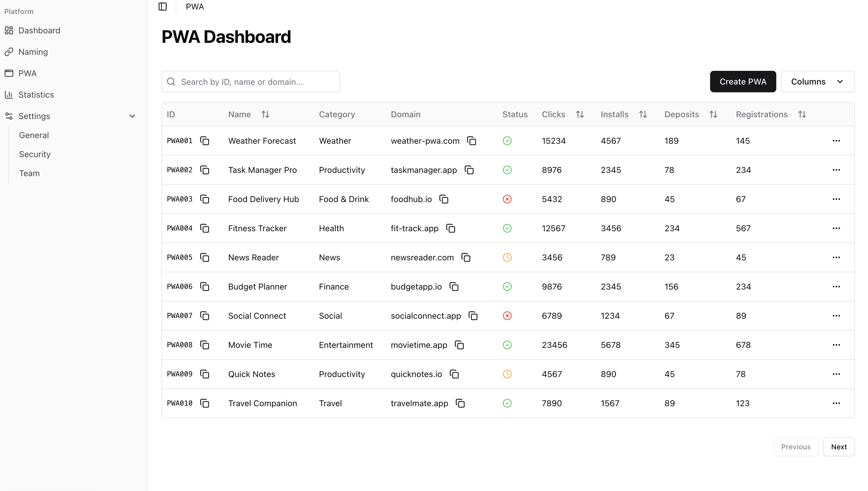Open the Columns dropdown
Image resolution: width=868 pixels, height=491 pixels.
click(x=818, y=82)
